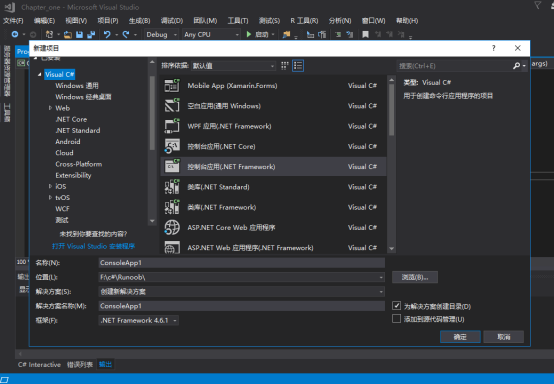The height and width of the screenshot is (384, 554).
Task: Click the .NET Standard class library icon
Action: pos(172,187)
